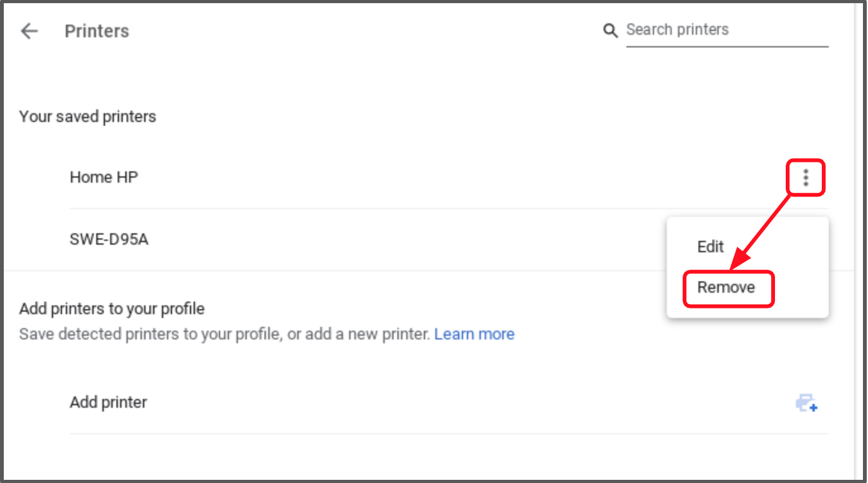This screenshot has height=483, width=868.
Task: Click the Printers page title
Action: (x=97, y=31)
